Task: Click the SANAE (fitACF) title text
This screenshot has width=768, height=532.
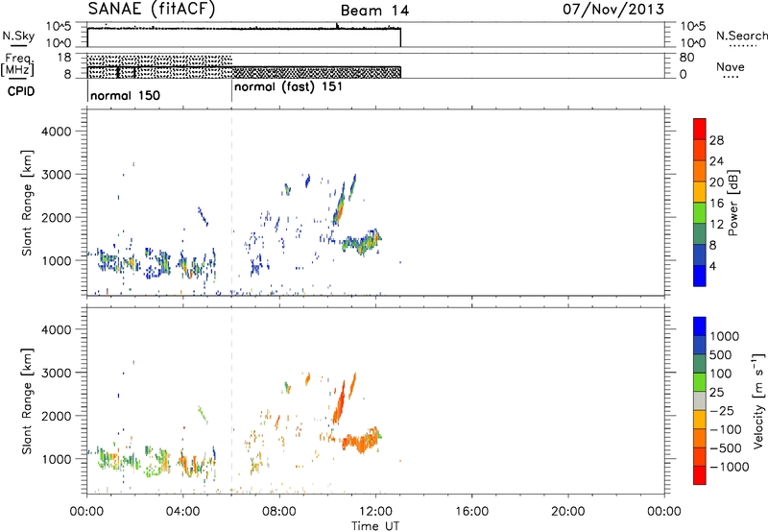Action: (x=151, y=9)
